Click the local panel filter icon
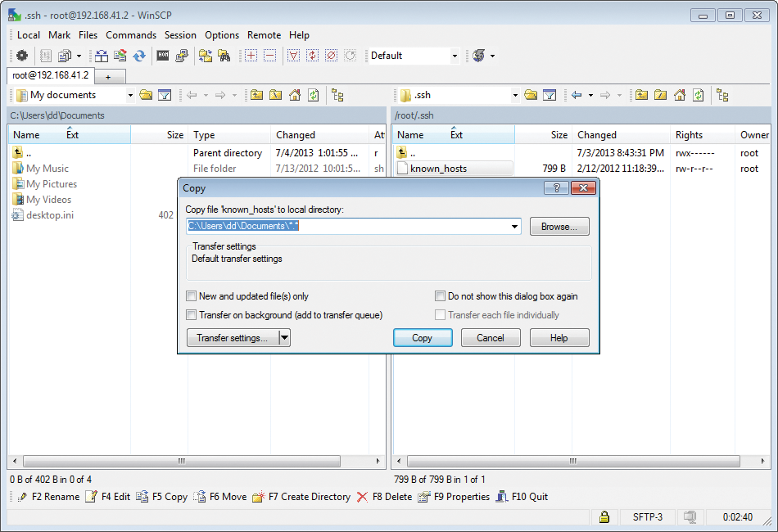778x532 pixels. pyautogui.click(x=165, y=95)
